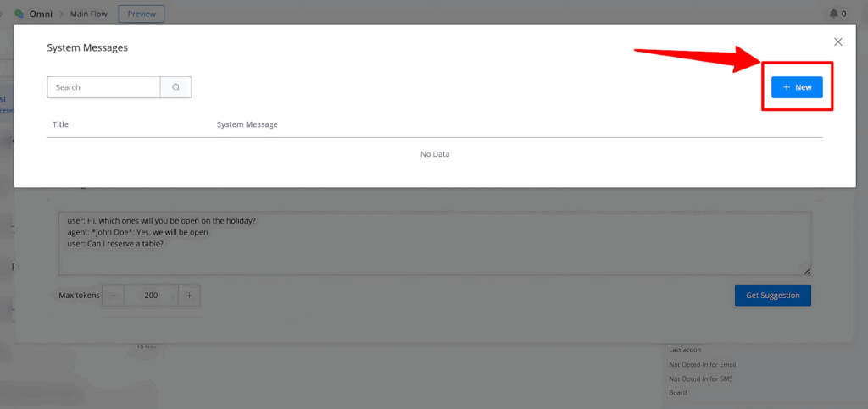
Task: Focus the Search input field
Action: pyautogui.click(x=103, y=87)
